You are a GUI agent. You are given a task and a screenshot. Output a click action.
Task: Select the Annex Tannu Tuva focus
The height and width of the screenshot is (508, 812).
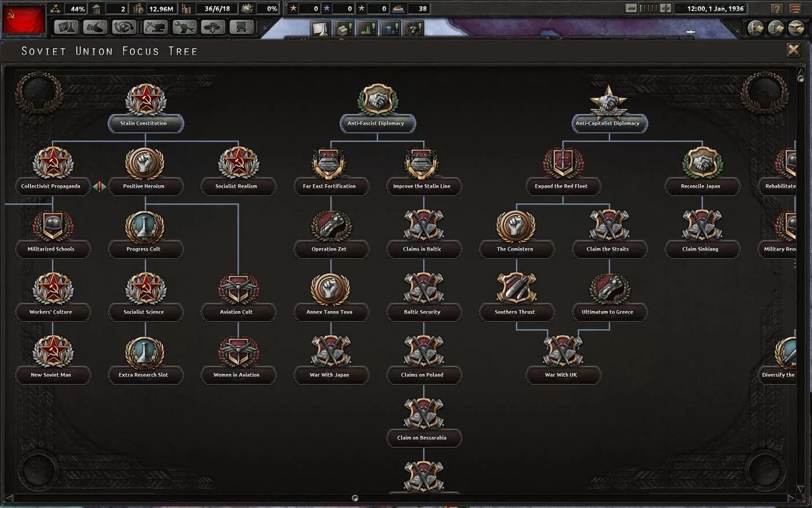[331, 297]
